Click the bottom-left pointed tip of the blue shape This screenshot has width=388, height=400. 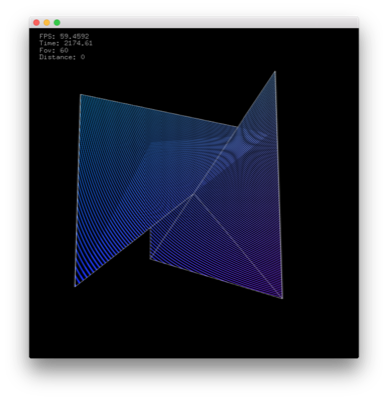click(x=75, y=286)
